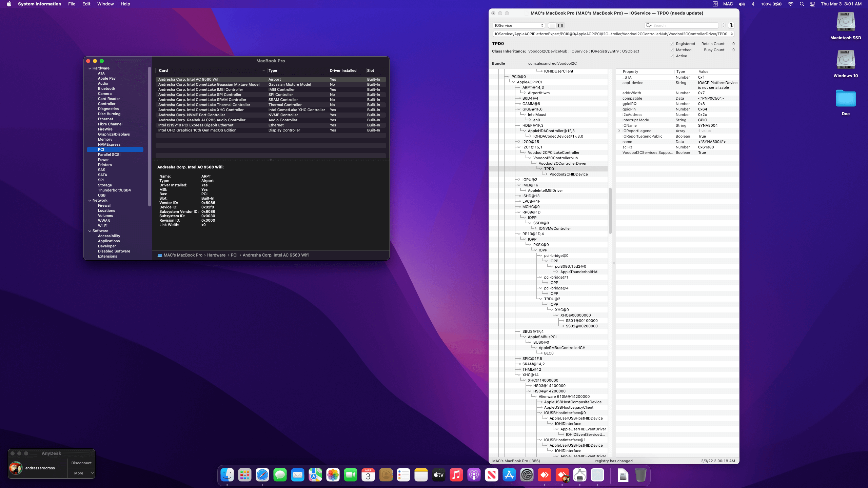This screenshot has width=868, height=488.
Task: Open Maps app in the Dock
Action: coord(315,475)
